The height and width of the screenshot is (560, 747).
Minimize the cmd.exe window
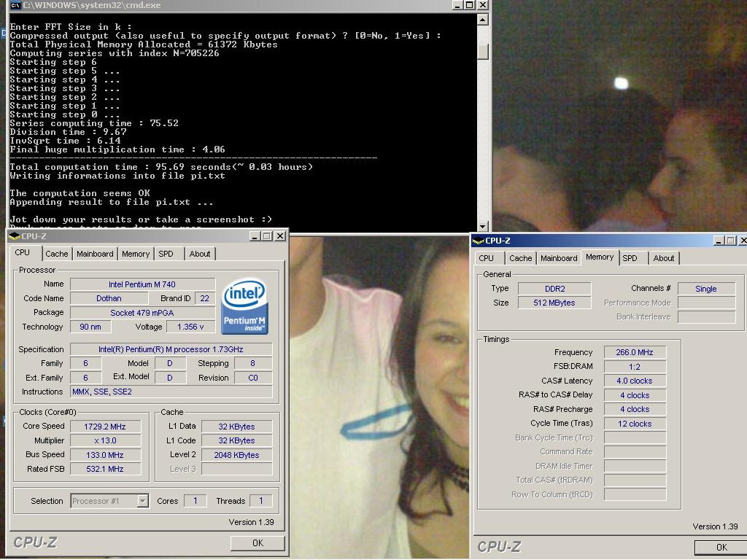point(457,5)
